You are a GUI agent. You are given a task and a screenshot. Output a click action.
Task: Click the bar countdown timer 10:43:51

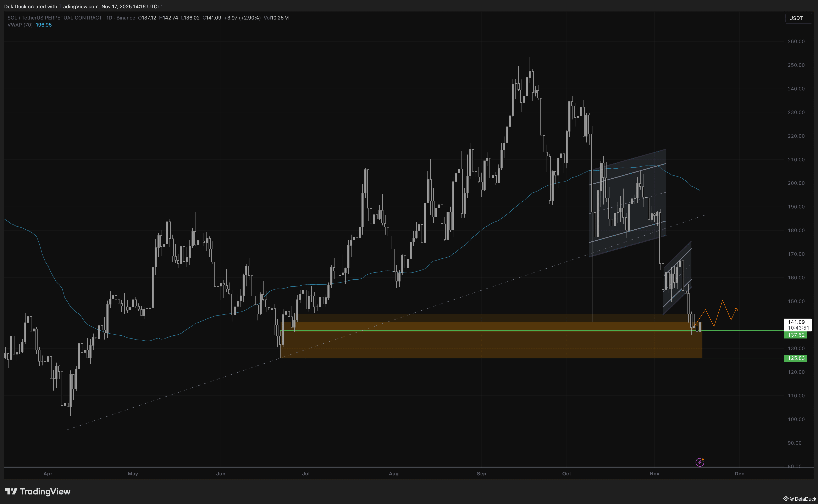pyautogui.click(x=798, y=328)
